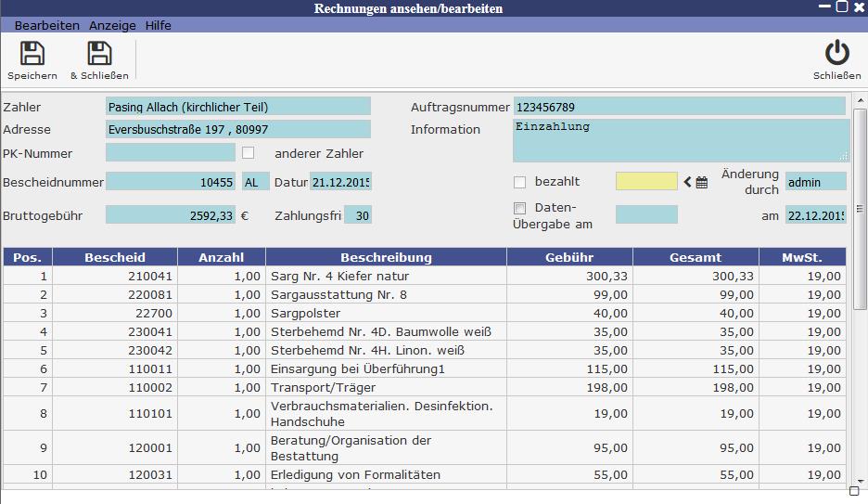Click the Speichern floppy disk icon
The height and width of the screenshot is (504, 868).
(x=32, y=54)
